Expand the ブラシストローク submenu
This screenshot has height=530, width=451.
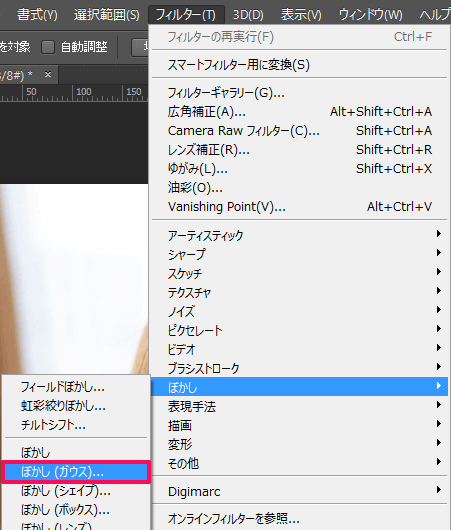coord(300,368)
